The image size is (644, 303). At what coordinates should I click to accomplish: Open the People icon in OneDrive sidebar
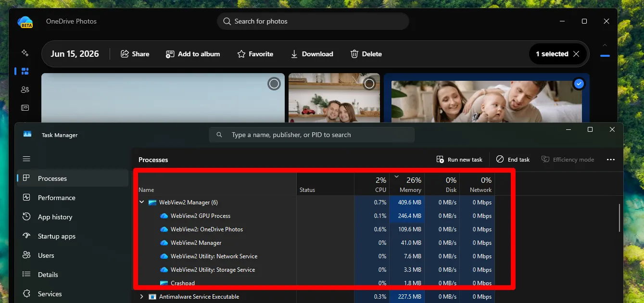[25, 89]
